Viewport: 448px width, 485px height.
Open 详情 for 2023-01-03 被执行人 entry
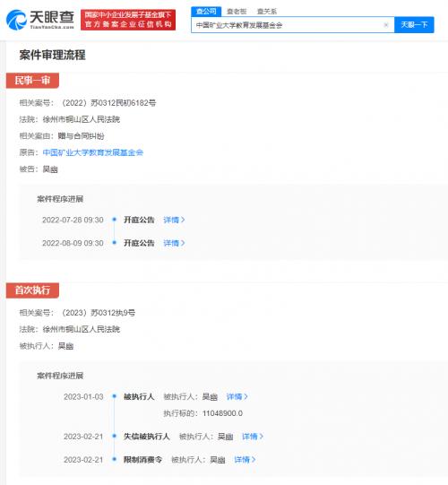click(x=237, y=396)
